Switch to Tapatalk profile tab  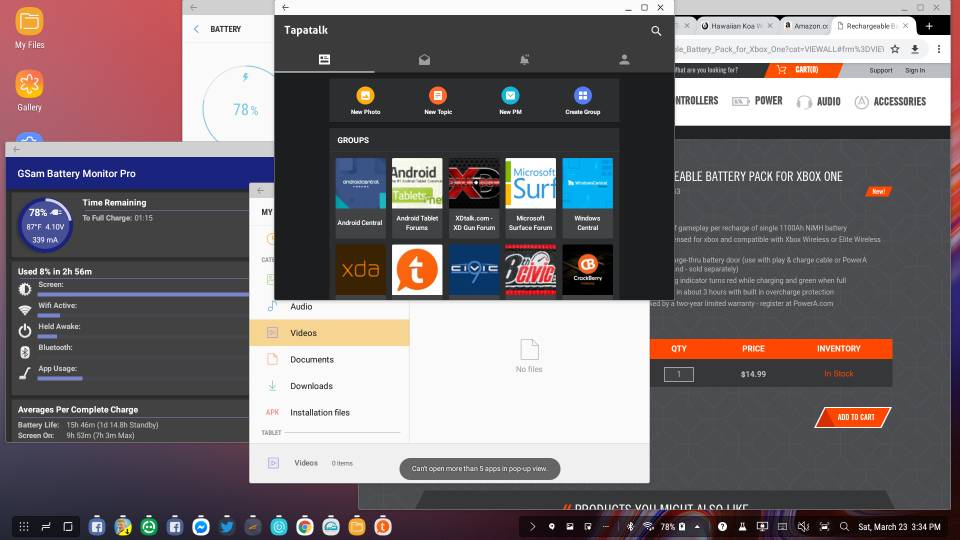624,59
